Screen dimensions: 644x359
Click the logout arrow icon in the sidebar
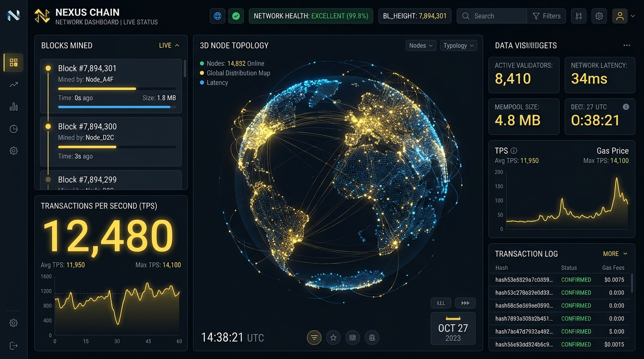14,345
